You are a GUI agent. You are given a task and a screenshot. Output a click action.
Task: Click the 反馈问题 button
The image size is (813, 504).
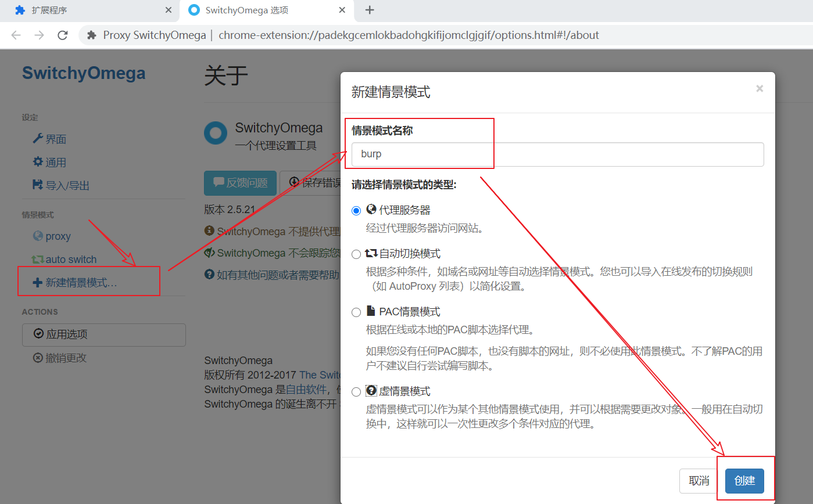[x=240, y=183]
